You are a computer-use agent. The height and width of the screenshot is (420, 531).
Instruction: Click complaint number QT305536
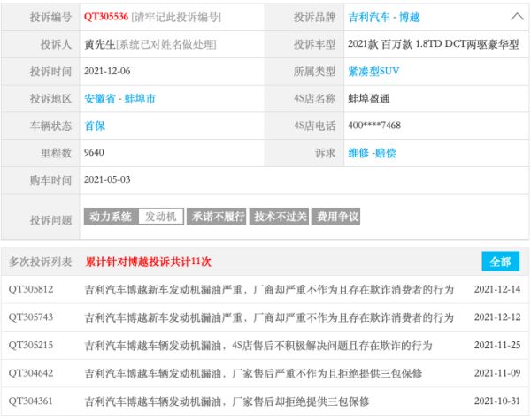click(105, 17)
